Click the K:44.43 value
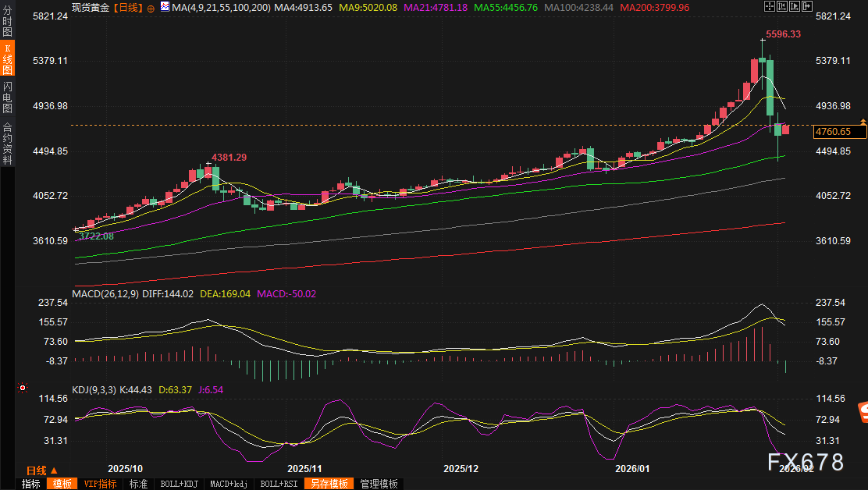This screenshot has height=490, width=868. click(136, 390)
